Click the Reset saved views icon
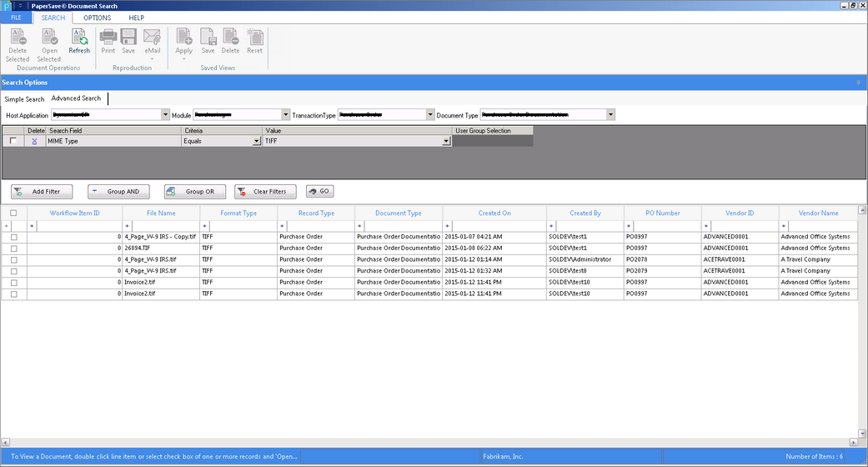Viewport: 868px width, 467px height. point(254,37)
